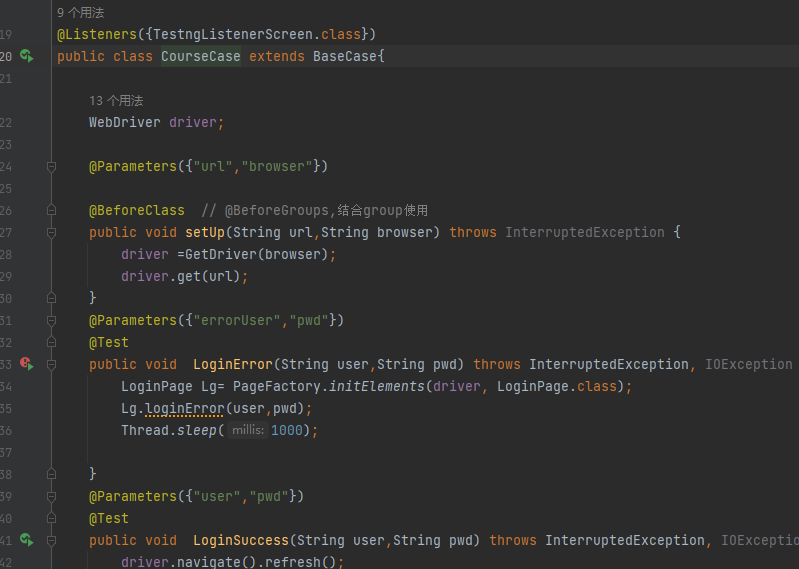Click driver.navigate().refresh() statement
The width and height of the screenshot is (799, 569).
point(232,562)
